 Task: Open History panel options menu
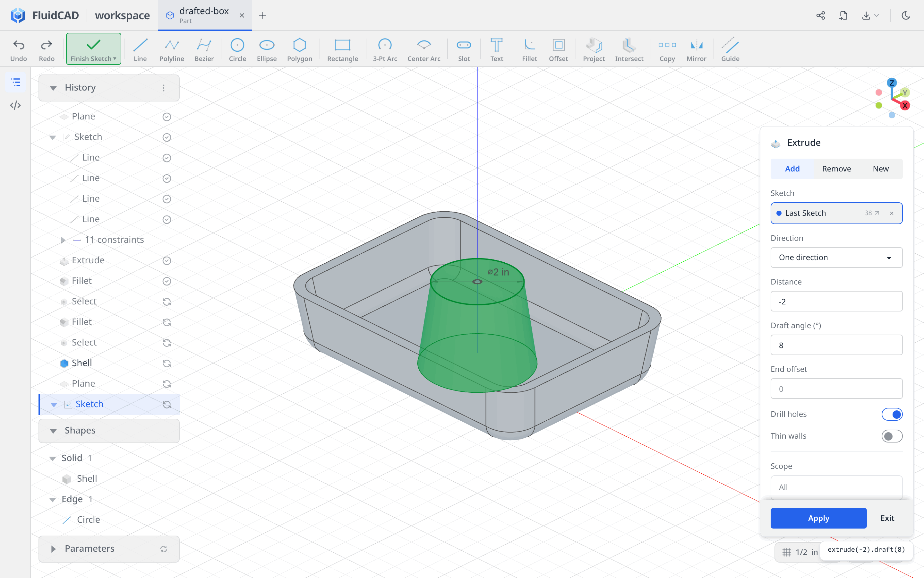coord(163,88)
